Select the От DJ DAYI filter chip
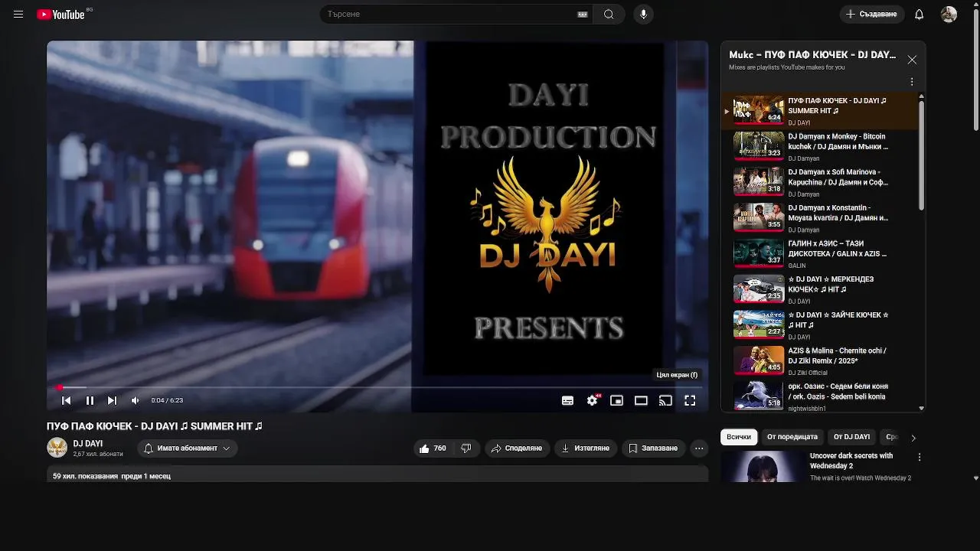The width and height of the screenshot is (980, 551). tap(851, 437)
